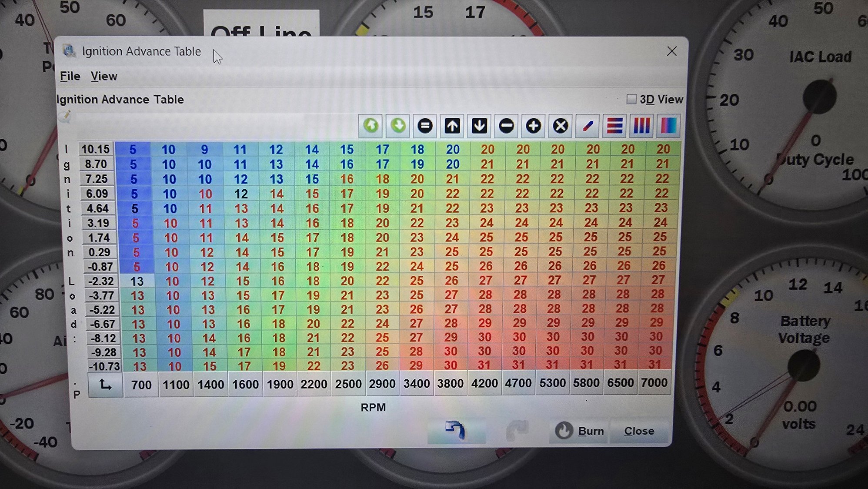Click the green down-arrow toolbar icon
Screen dimensions: 868x489
[398, 126]
